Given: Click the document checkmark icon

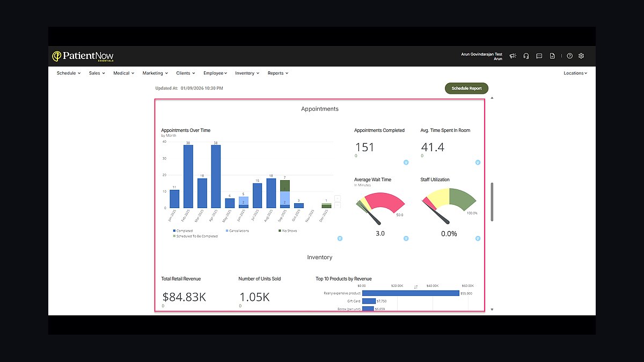Looking at the screenshot, I should click(x=552, y=56).
